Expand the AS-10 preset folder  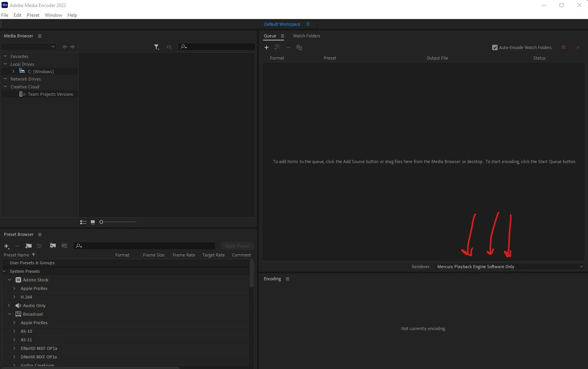[14, 331]
